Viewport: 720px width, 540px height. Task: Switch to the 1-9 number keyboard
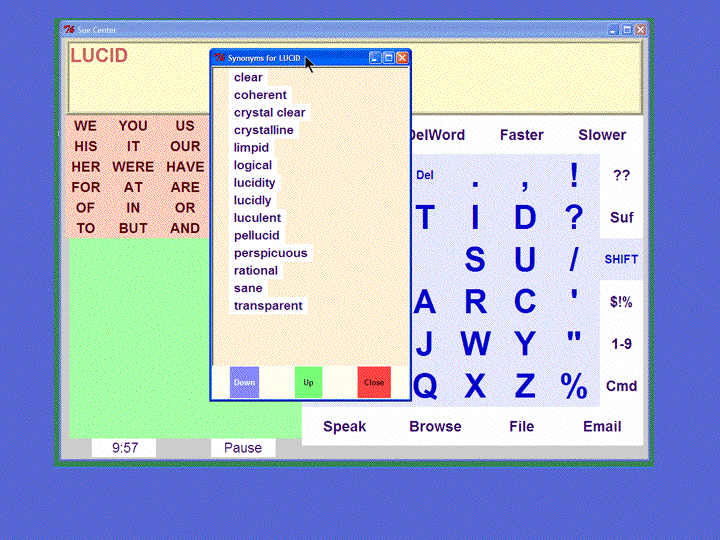(x=621, y=344)
